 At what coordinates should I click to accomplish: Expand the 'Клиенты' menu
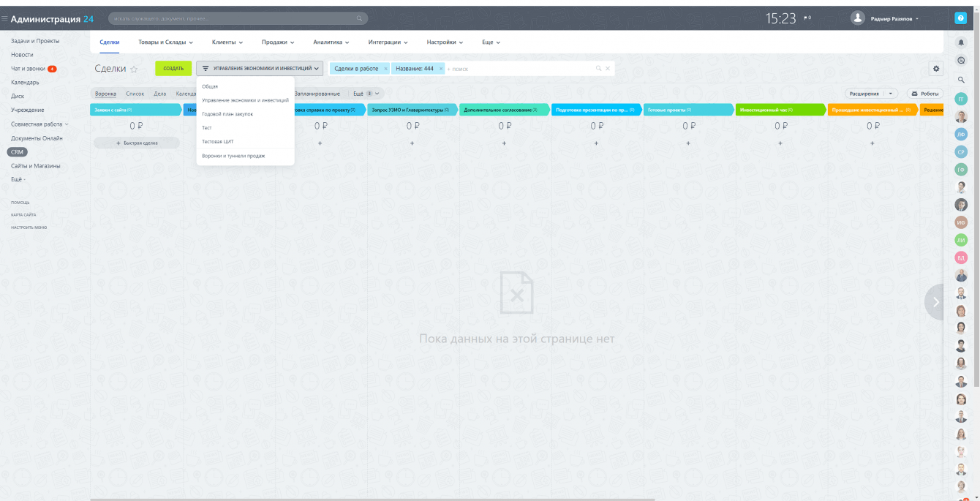click(x=227, y=42)
